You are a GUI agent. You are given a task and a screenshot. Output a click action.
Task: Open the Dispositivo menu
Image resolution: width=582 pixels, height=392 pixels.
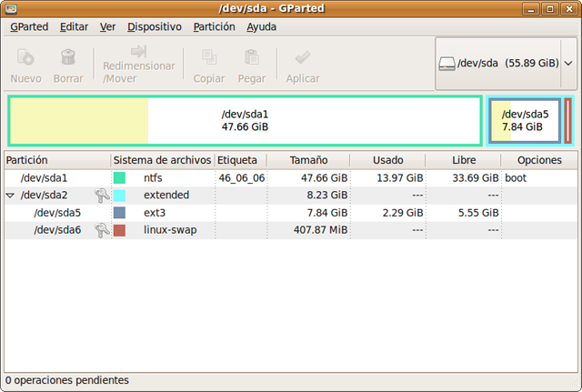point(154,27)
